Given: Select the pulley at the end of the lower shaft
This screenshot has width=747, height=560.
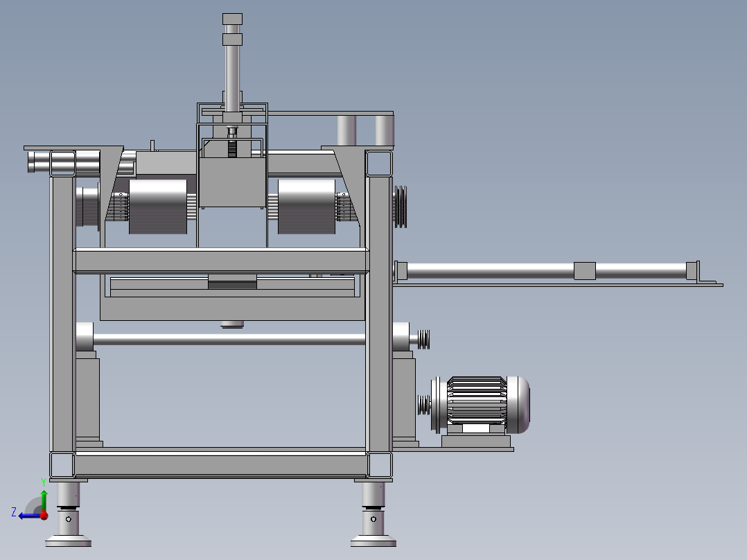Looking at the screenshot, I should click(x=423, y=340).
